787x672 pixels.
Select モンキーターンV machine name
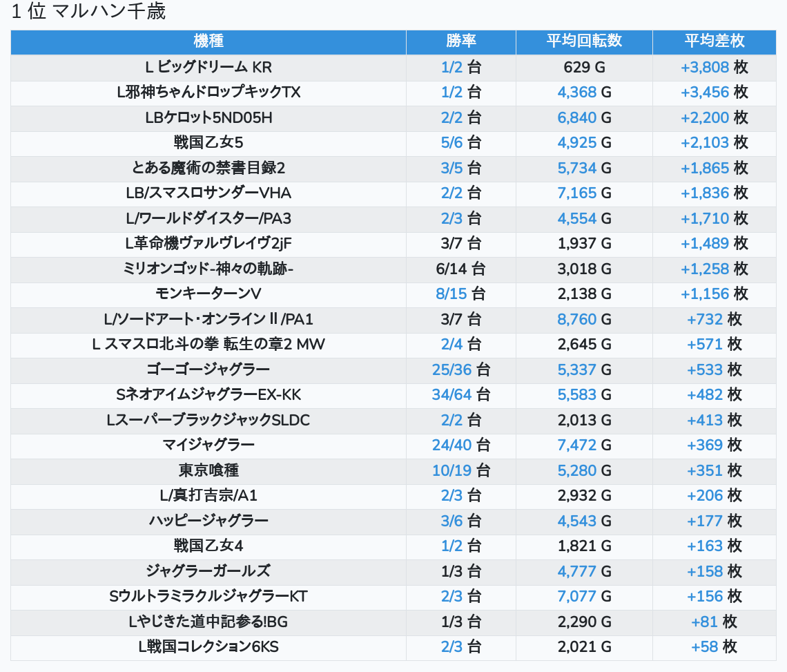tap(208, 294)
